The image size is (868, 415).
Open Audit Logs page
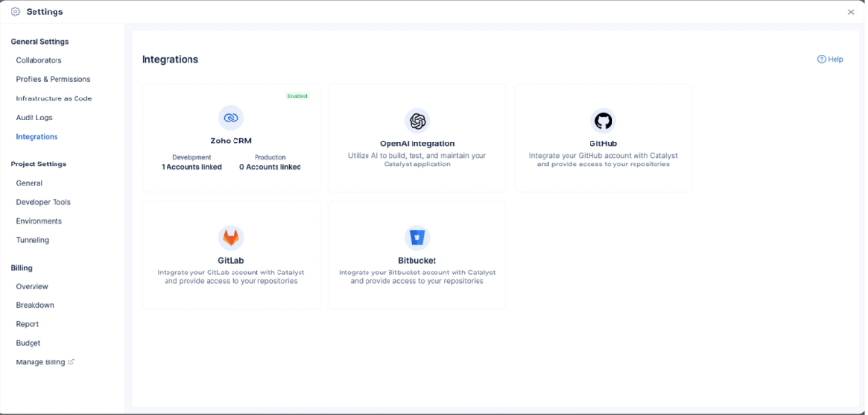(x=34, y=118)
